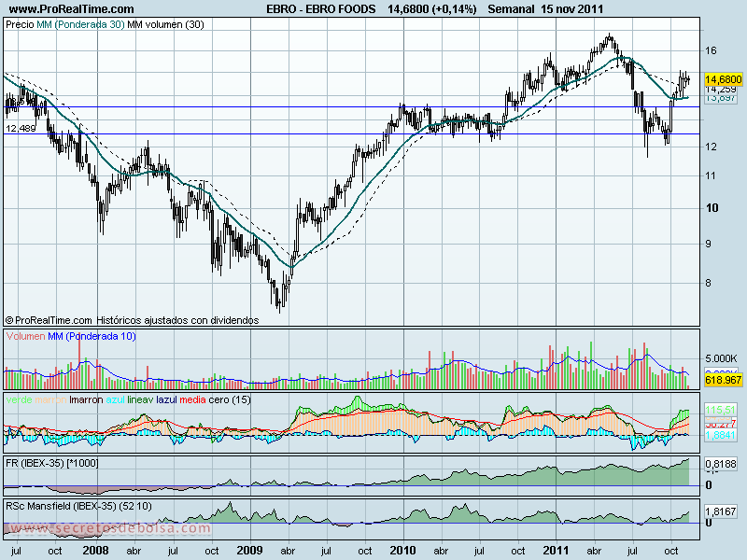Viewport: 747px width, 560px height.
Task: Select the 2008 year label on time axis
Action: coord(96,551)
